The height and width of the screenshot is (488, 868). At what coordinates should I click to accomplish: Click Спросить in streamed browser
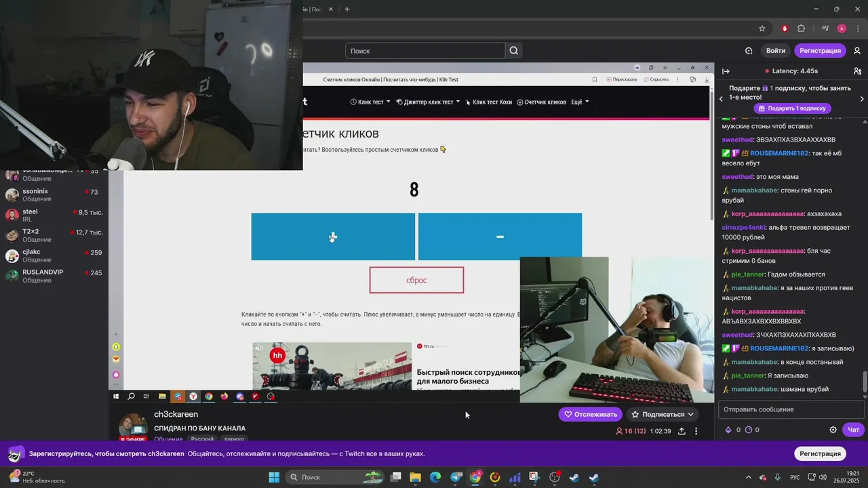pos(656,79)
